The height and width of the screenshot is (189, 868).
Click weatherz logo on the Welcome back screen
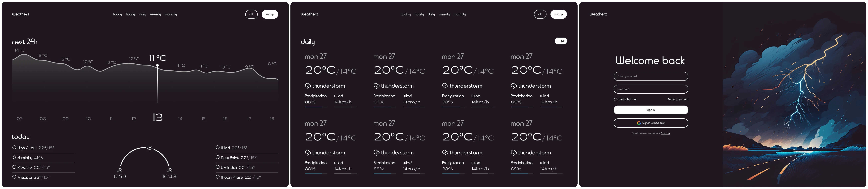[598, 14]
